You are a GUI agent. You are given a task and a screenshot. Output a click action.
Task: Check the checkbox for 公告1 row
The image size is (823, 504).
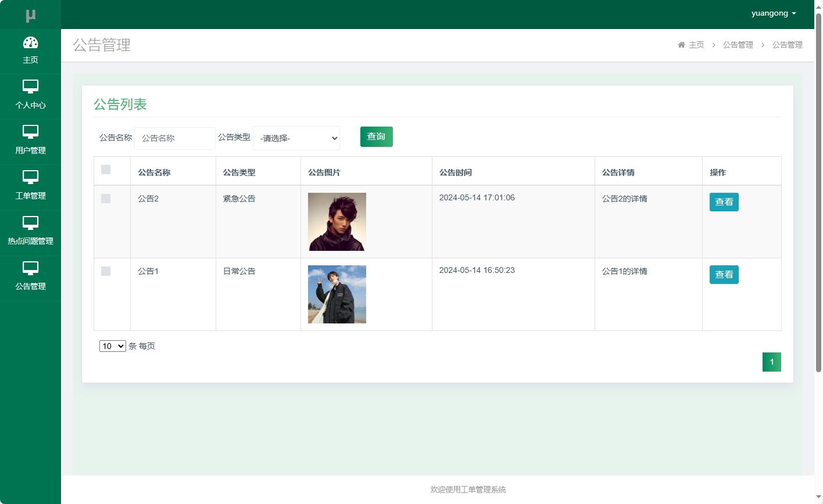click(x=106, y=271)
